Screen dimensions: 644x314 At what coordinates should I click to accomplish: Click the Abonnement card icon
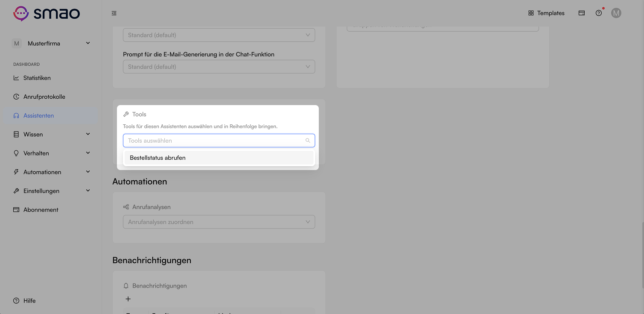(16, 209)
